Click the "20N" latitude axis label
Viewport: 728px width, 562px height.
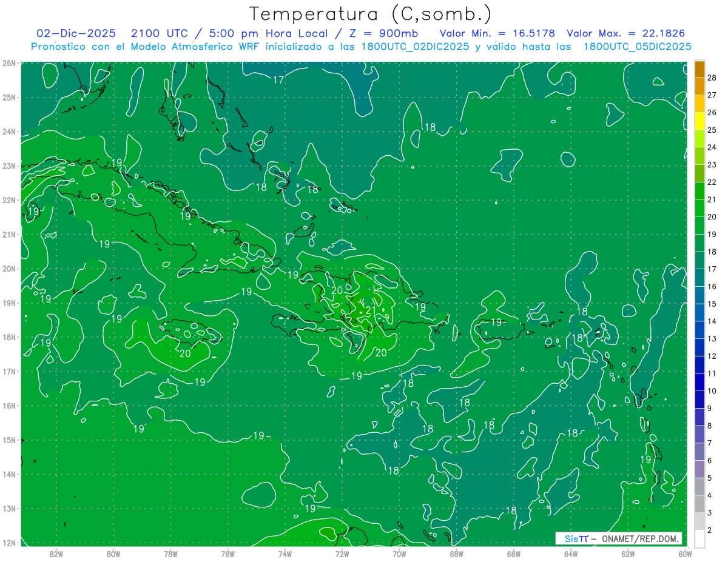[9, 269]
